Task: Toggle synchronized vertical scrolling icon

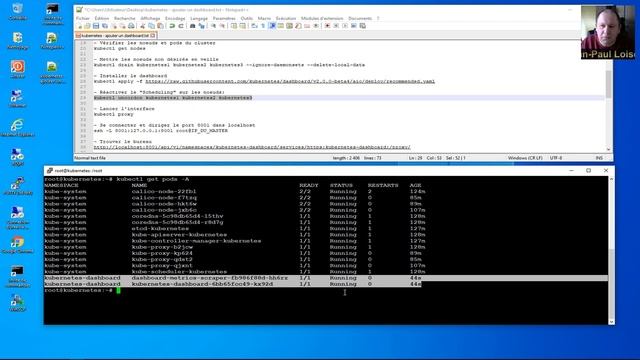Action: (x=234, y=26)
